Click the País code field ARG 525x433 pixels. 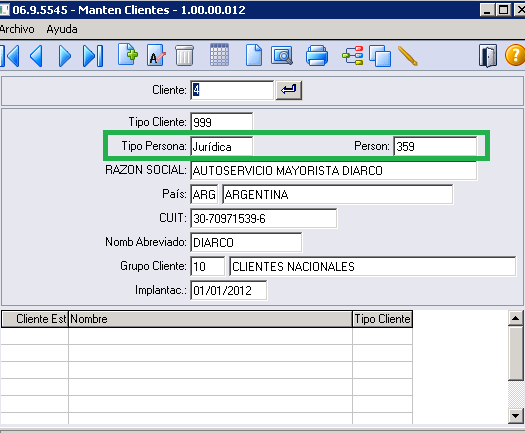[x=204, y=194]
